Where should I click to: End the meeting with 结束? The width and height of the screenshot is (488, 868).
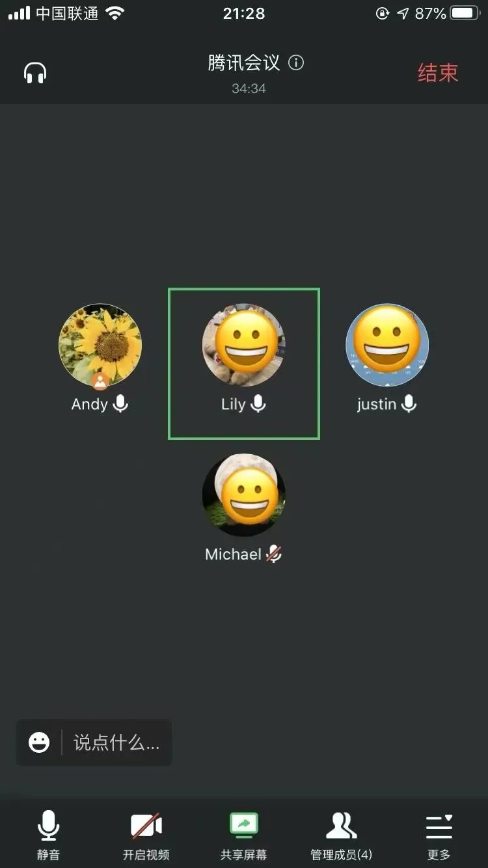[x=438, y=73]
